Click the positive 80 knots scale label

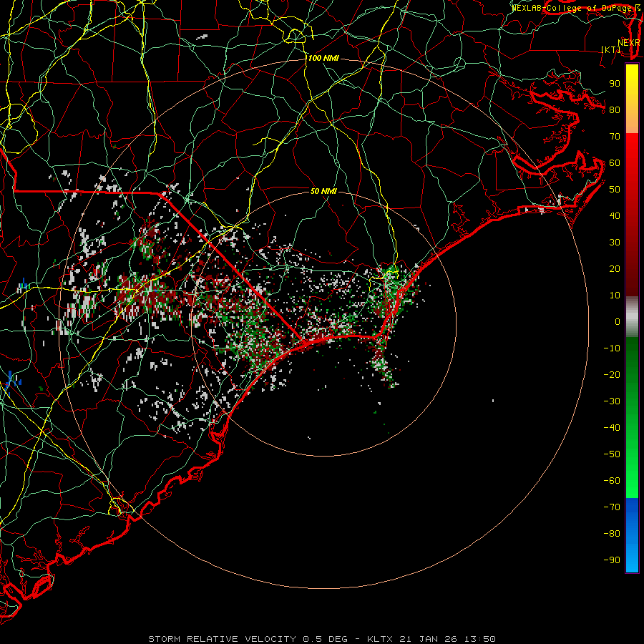[615, 109]
